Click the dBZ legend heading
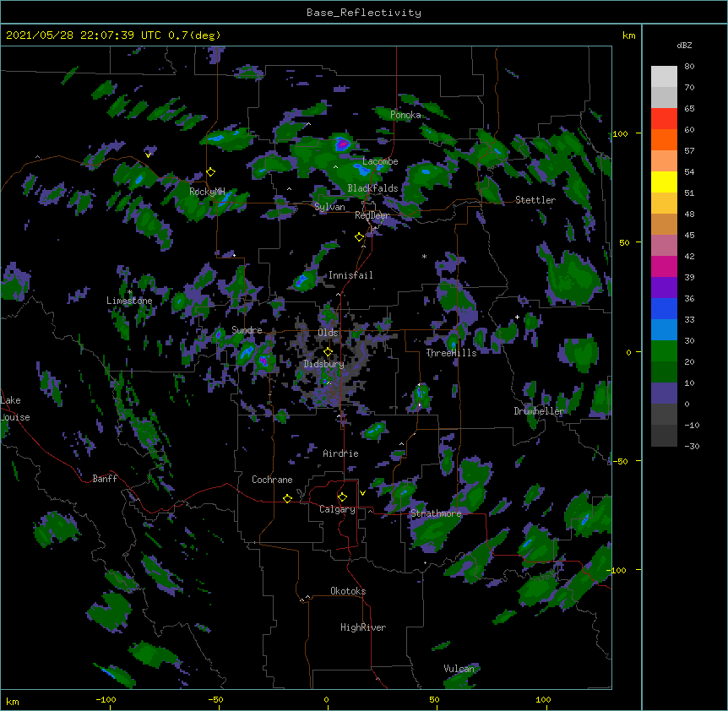The height and width of the screenshot is (711, 728). 684,45
